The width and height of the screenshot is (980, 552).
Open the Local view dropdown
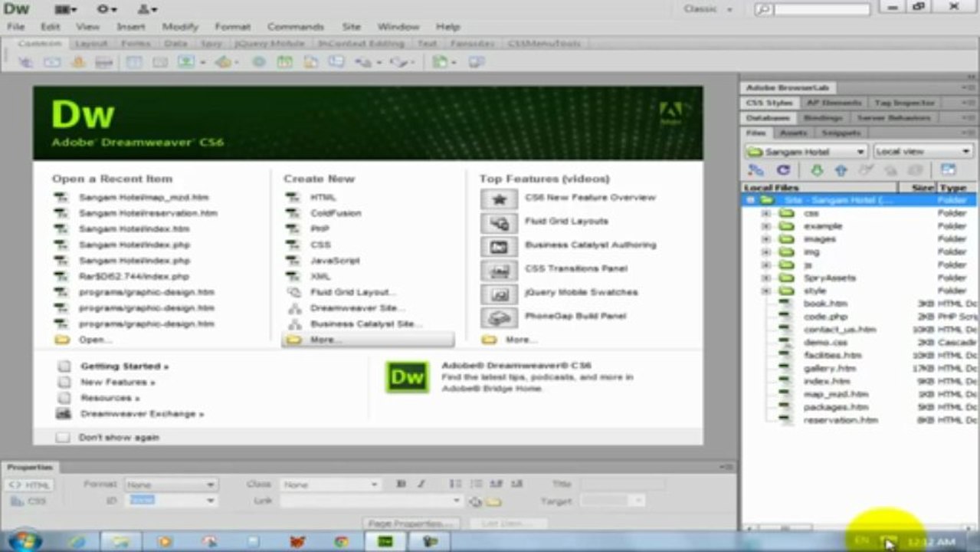(923, 152)
